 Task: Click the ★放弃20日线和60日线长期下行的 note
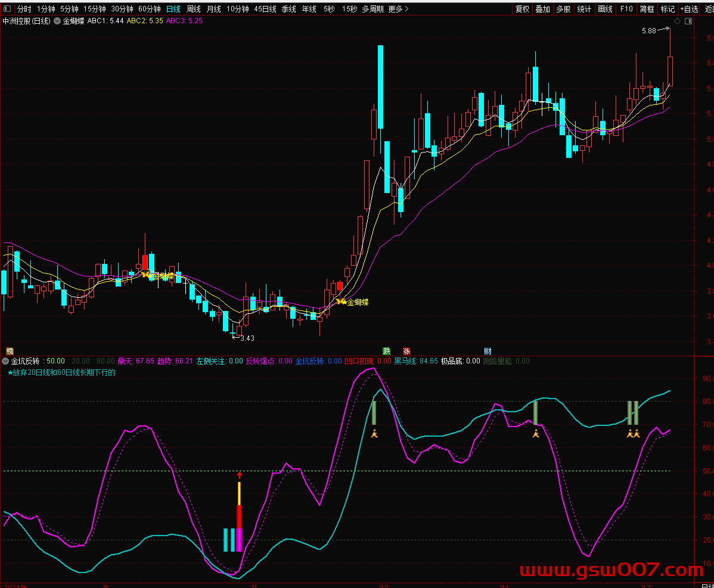point(61,372)
